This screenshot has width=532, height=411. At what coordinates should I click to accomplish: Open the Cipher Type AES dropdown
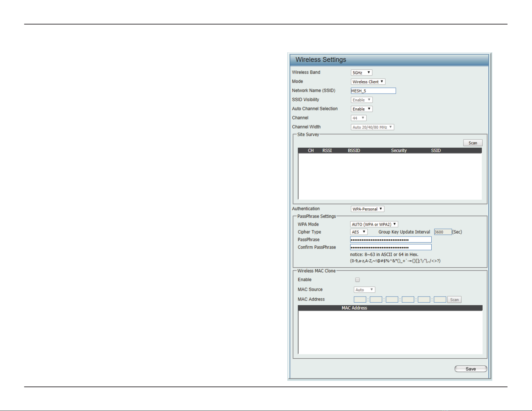point(359,232)
